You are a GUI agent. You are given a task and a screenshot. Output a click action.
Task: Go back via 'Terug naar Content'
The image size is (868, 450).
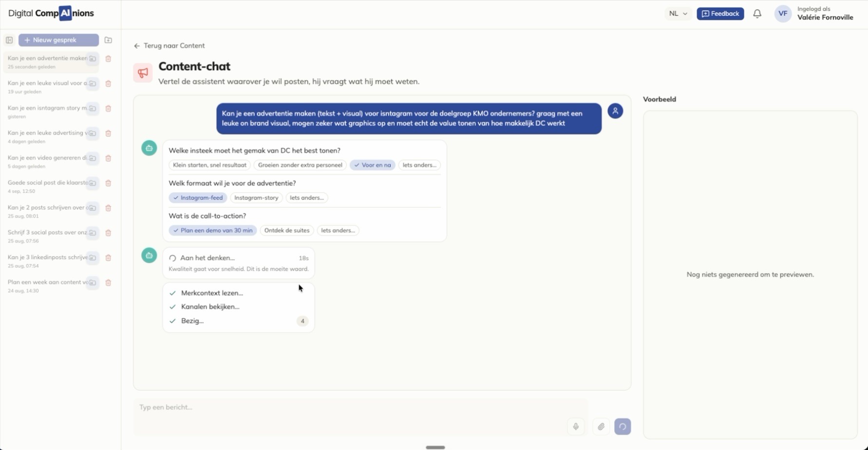[170, 46]
